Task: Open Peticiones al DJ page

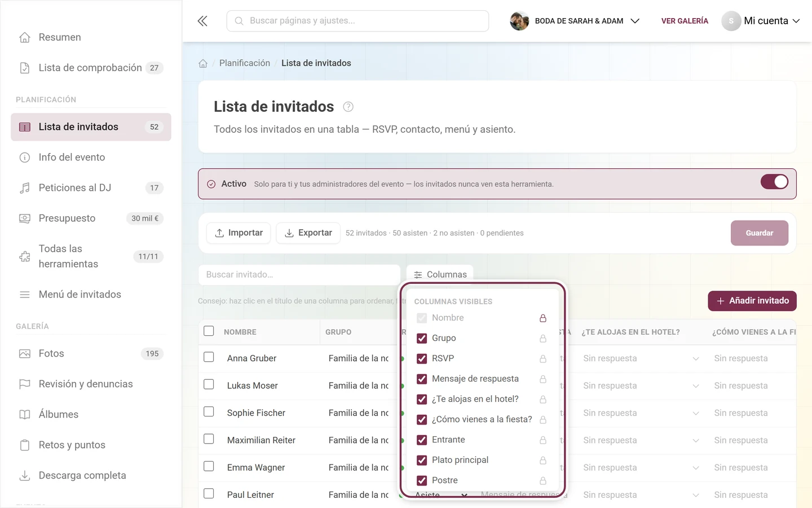Action: (x=91, y=188)
